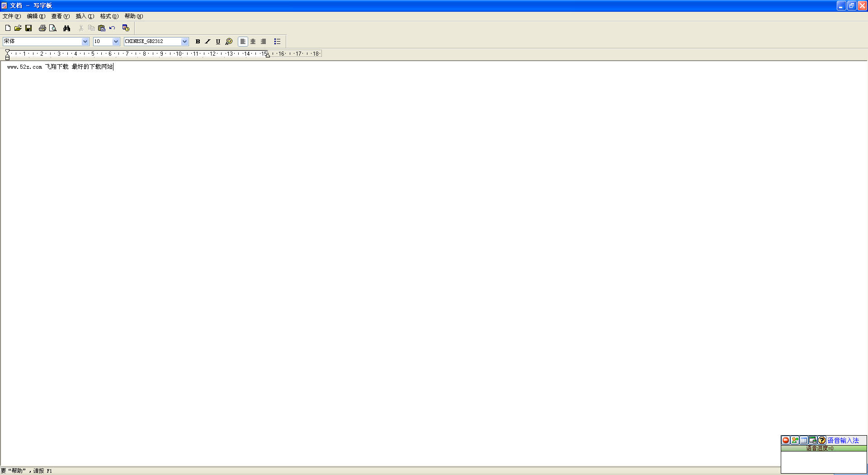Insert date and time using the toolbar icon

point(126,28)
